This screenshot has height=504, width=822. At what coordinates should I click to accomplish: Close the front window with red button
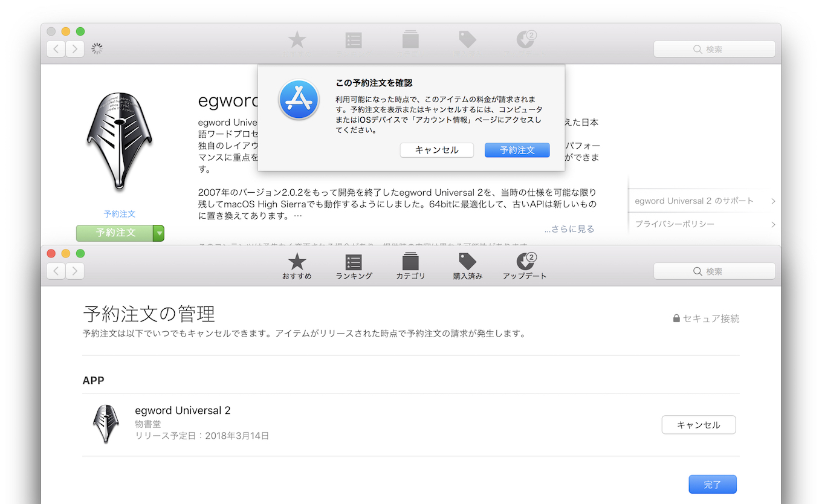coord(51,254)
